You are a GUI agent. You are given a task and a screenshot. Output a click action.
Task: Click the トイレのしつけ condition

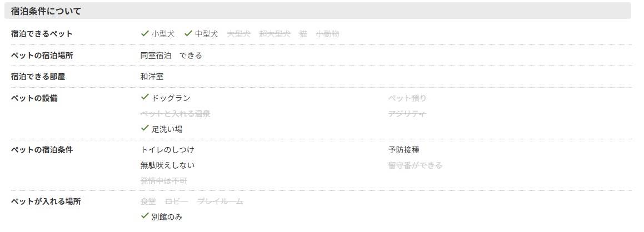pos(167,150)
